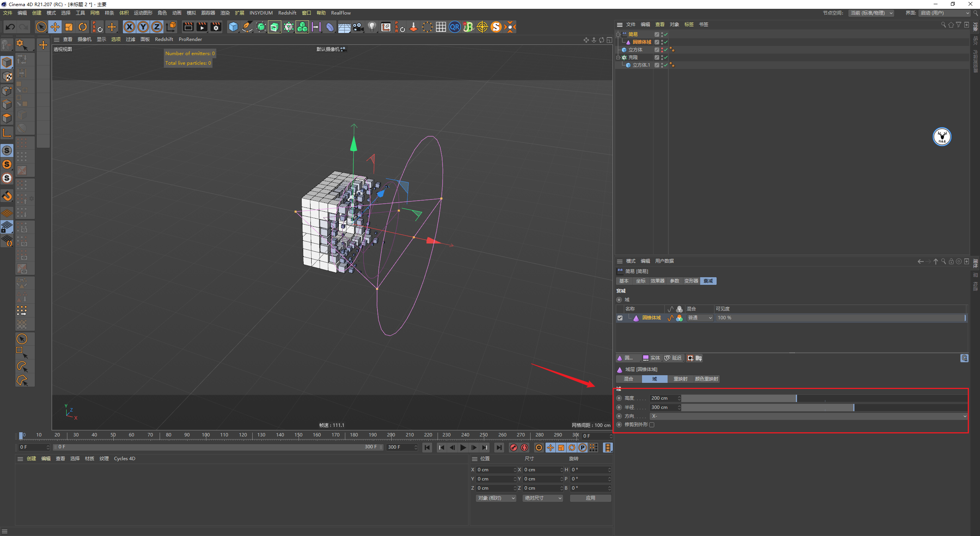Open the 方向 X- dropdown
The width and height of the screenshot is (980, 536).
coord(809,416)
